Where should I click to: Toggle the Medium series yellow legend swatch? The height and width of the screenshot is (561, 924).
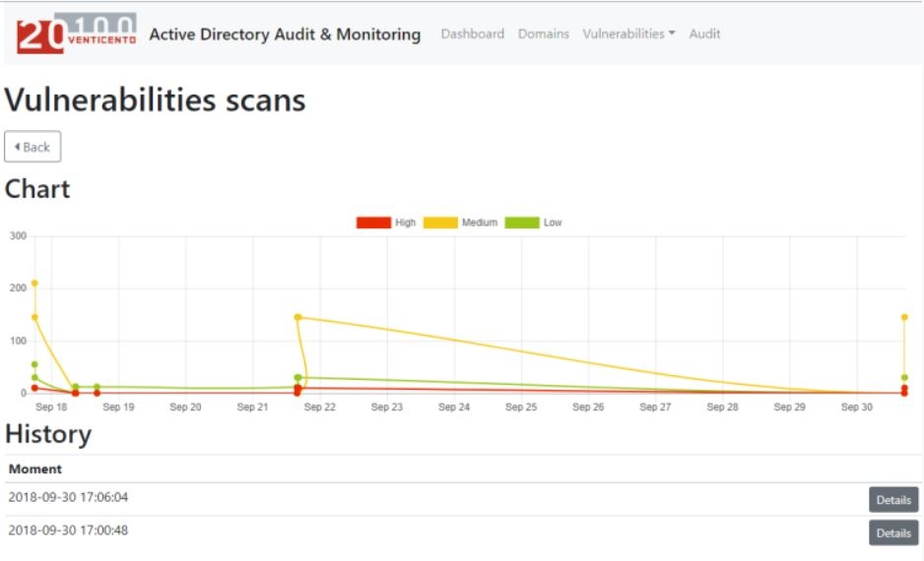440,222
